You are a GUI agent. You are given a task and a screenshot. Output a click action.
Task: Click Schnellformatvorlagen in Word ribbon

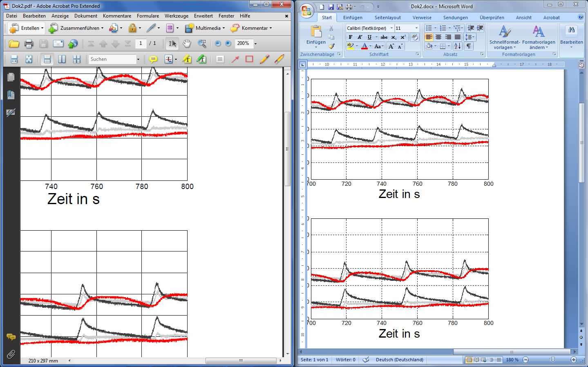505,37
